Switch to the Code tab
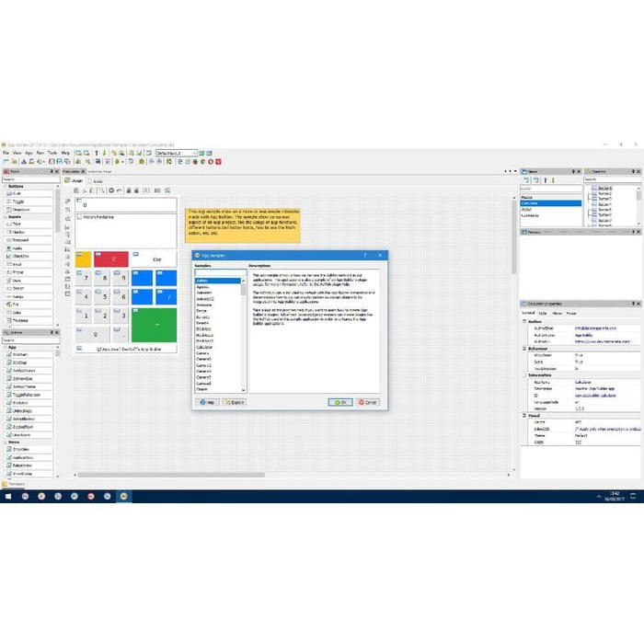This screenshot has height=644, width=644. (96, 180)
